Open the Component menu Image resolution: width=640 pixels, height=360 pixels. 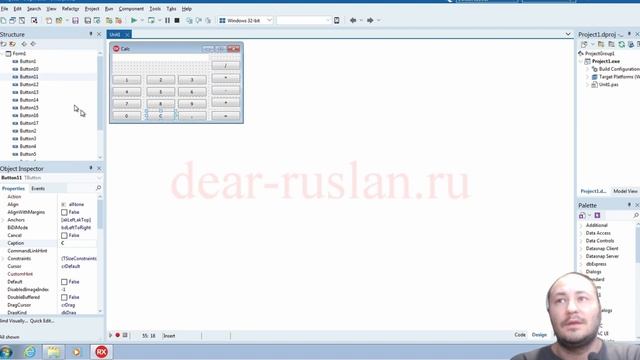131,9
